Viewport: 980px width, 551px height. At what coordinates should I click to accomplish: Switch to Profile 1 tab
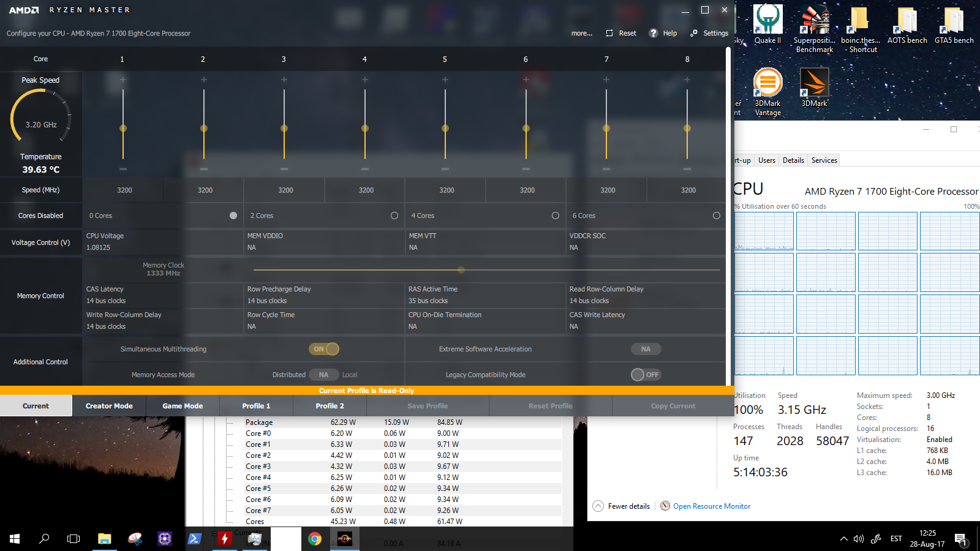point(256,406)
